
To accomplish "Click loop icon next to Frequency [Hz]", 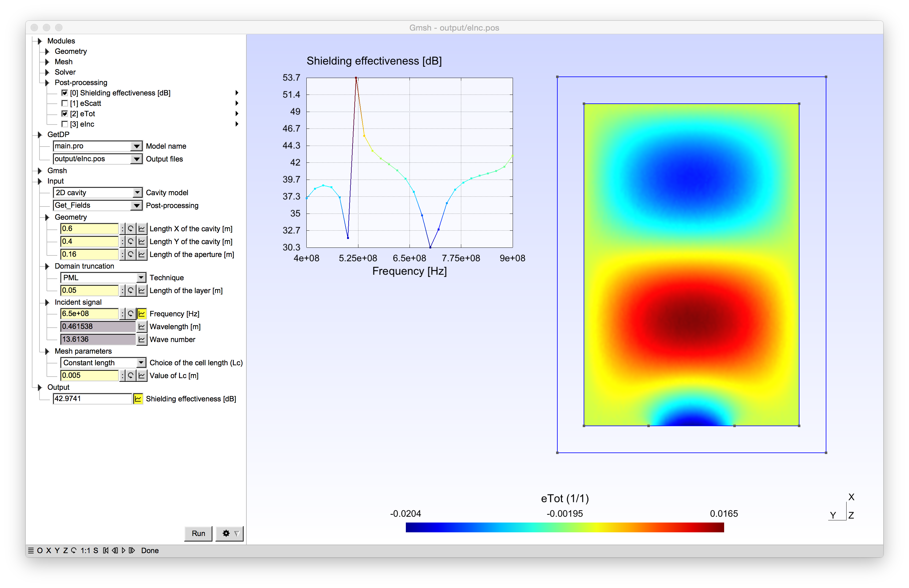I will click(x=131, y=314).
